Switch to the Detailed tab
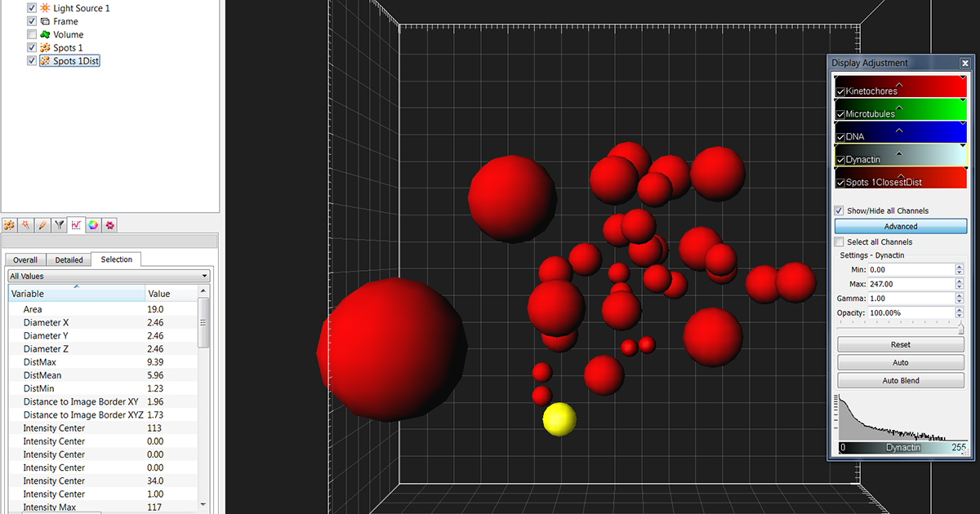The width and height of the screenshot is (980, 514). coord(69,260)
